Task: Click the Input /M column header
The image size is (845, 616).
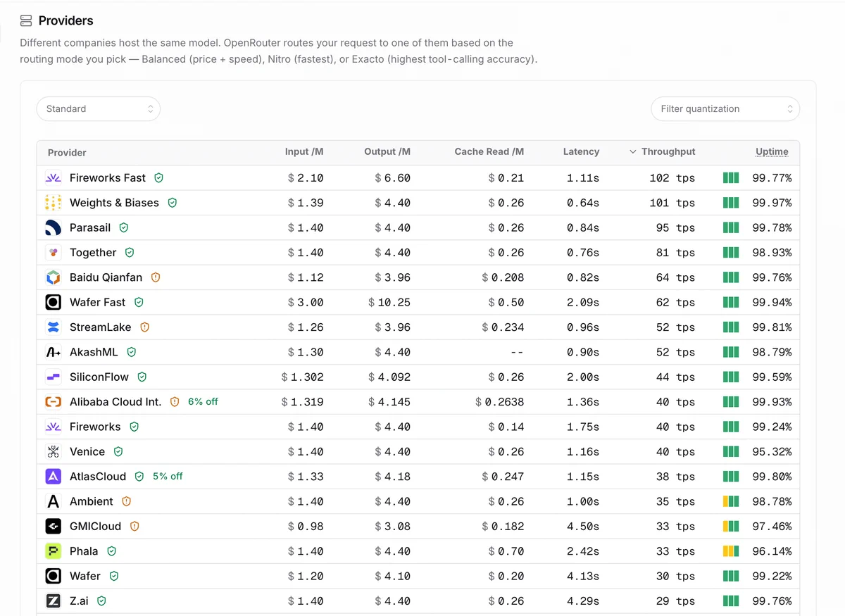Action: 304,151
